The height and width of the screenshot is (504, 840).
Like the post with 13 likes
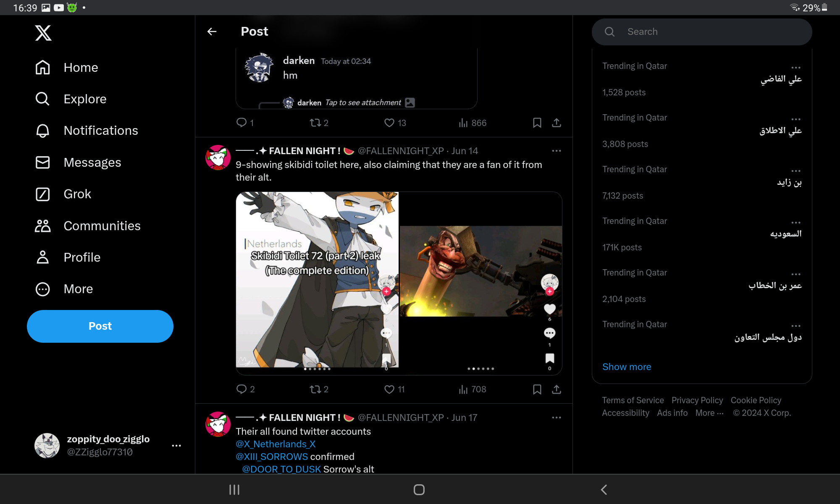(x=395, y=123)
